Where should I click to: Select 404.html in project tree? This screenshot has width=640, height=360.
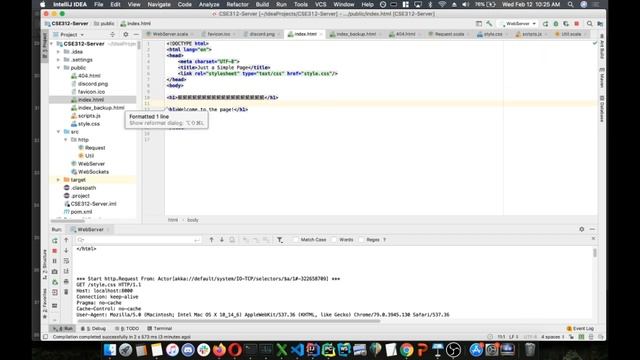(x=89, y=76)
